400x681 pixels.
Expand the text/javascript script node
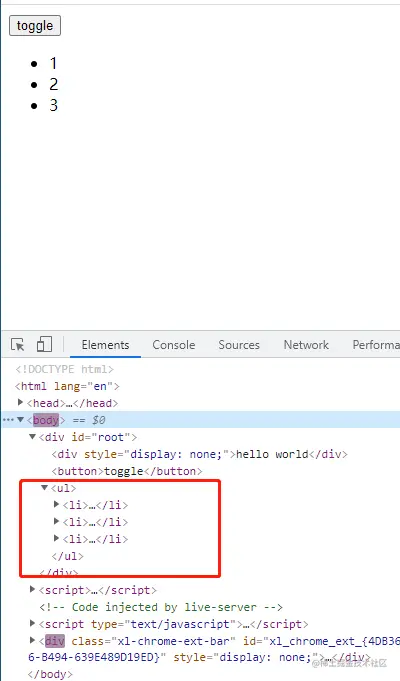coord(32,623)
